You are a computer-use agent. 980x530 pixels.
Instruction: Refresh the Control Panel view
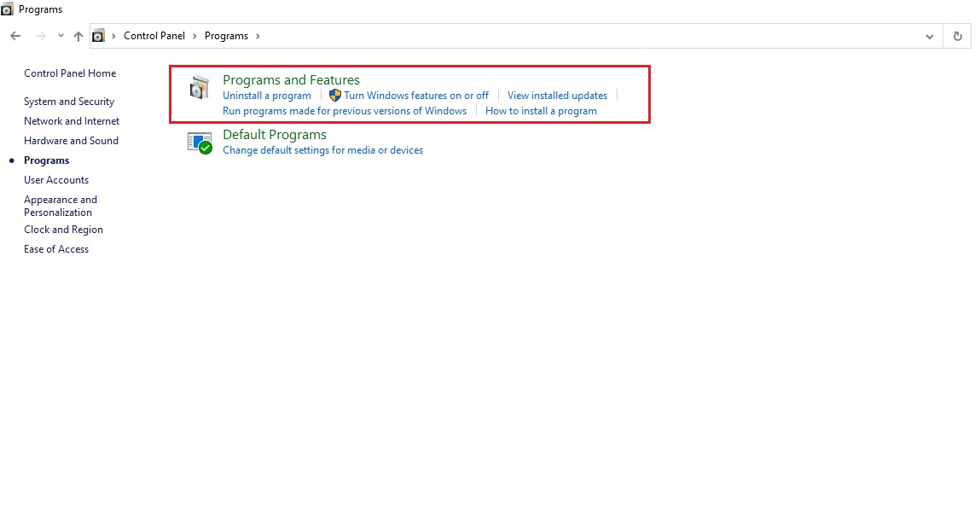coord(958,37)
